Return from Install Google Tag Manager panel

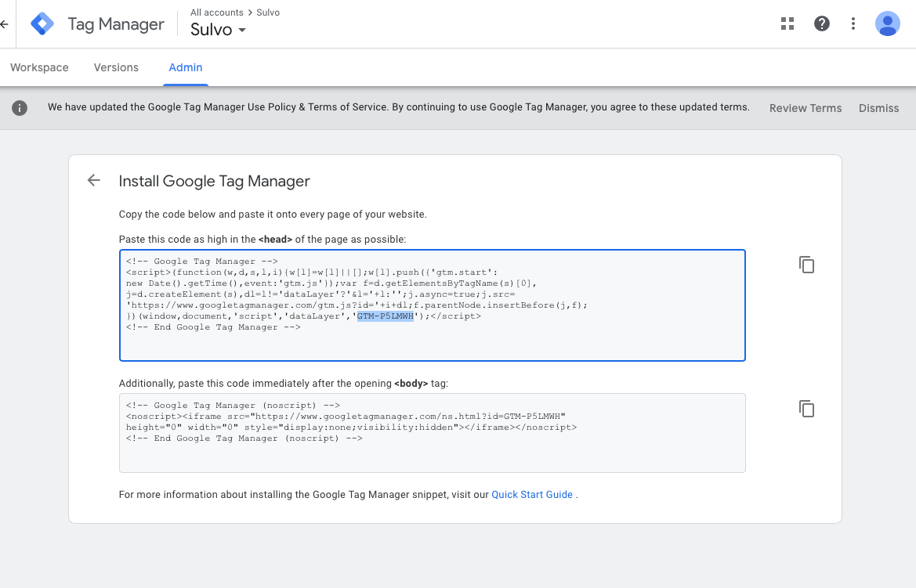[x=93, y=180]
